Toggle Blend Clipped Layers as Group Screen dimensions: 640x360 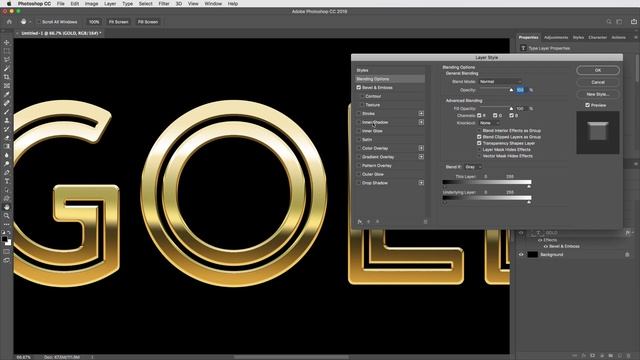click(x=479, y=137)
